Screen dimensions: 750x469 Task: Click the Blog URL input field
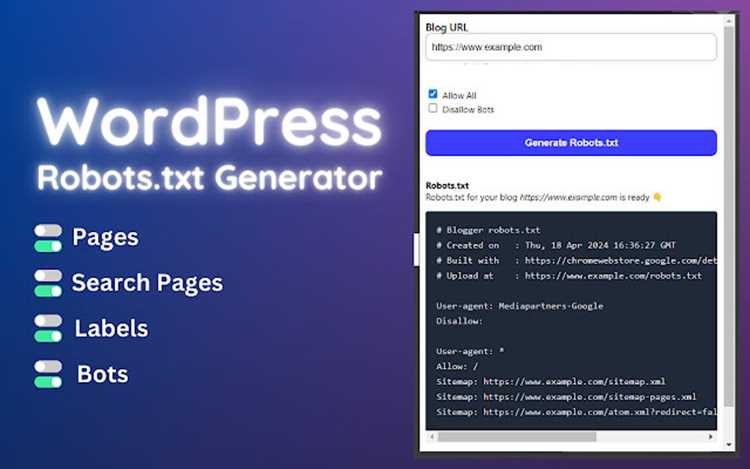(571, 47)
